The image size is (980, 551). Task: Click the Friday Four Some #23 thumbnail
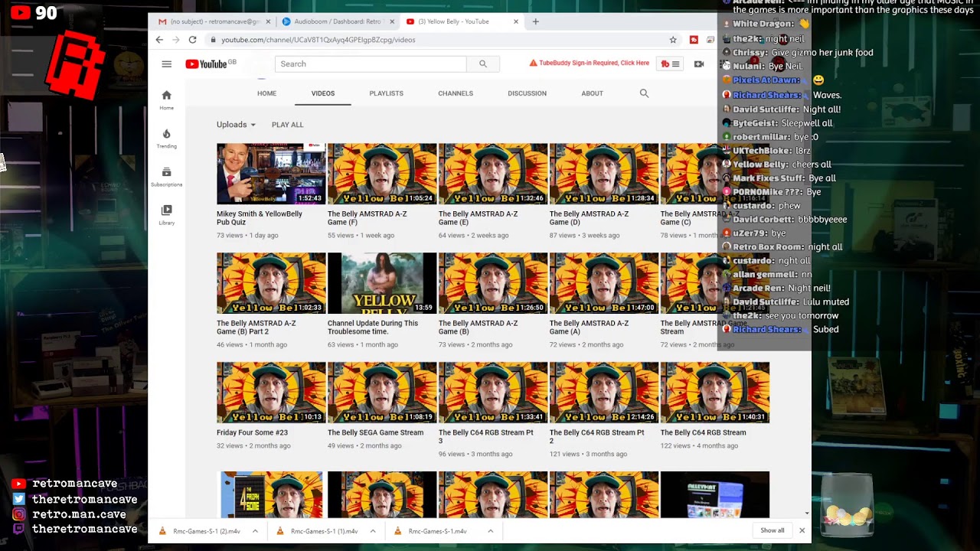271,393
